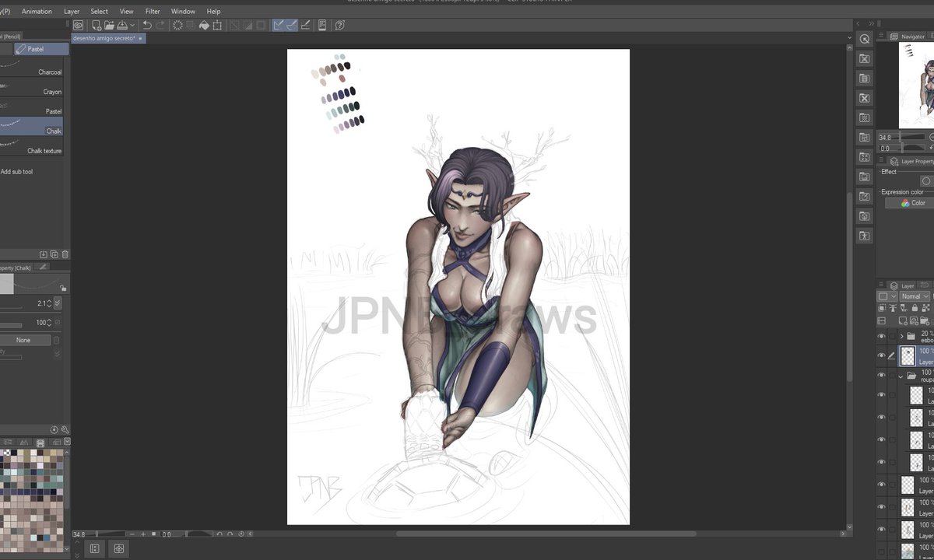
Task: Hide the esboço folder via eye icon
Action: point(881,336)
